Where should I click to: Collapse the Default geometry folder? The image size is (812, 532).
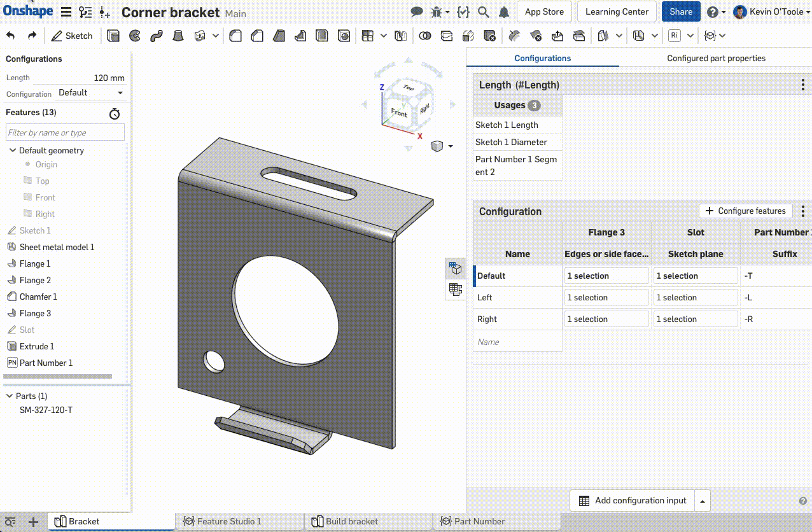(x=12, y=151)
